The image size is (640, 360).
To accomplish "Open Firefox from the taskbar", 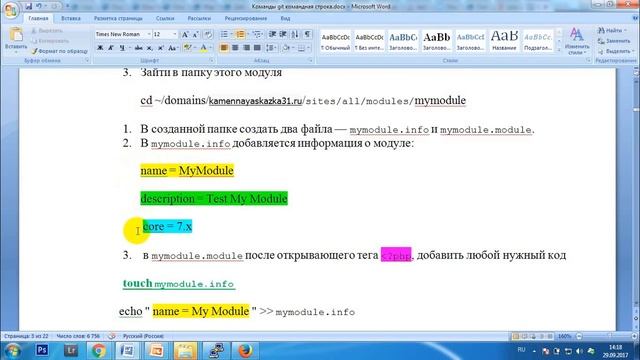I will (245, 350).
